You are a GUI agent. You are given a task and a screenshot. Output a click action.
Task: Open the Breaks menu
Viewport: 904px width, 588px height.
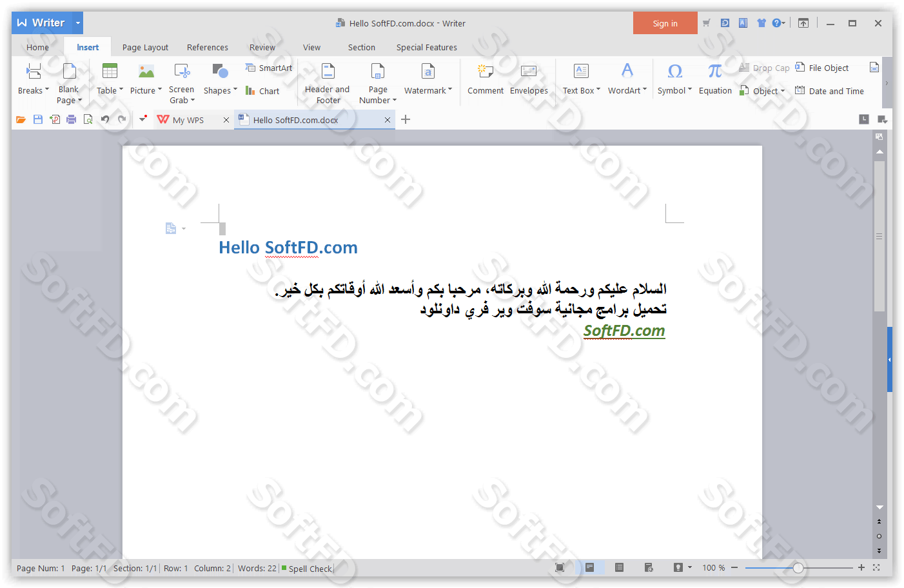[33, 80]
